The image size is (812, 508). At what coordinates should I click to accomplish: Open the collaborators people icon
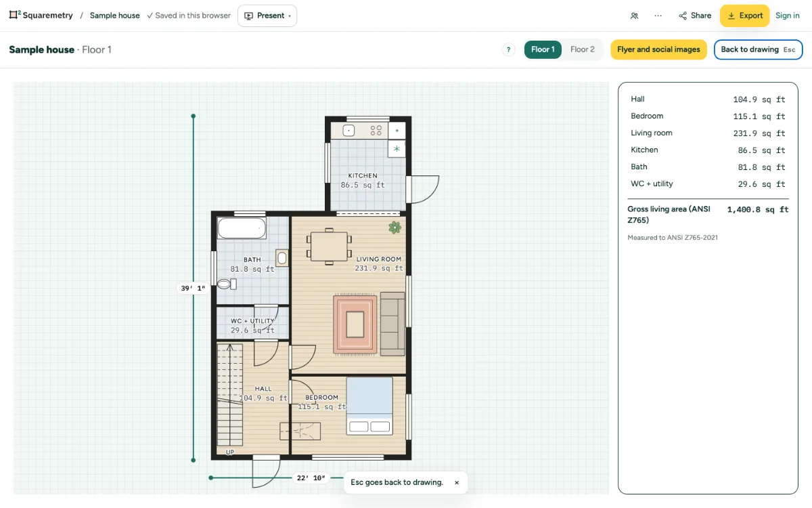point(634,16)
